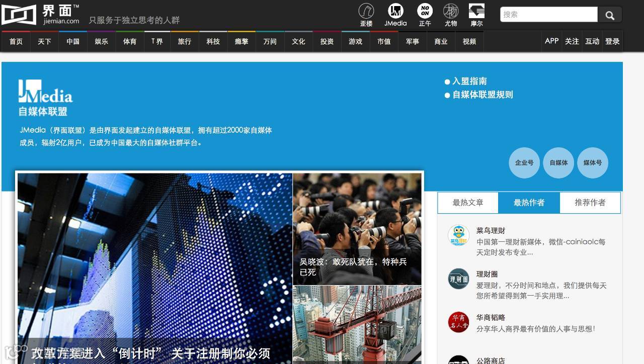Switch to the 最热文章 tab
644x364 pixels.
click(468, 203)
